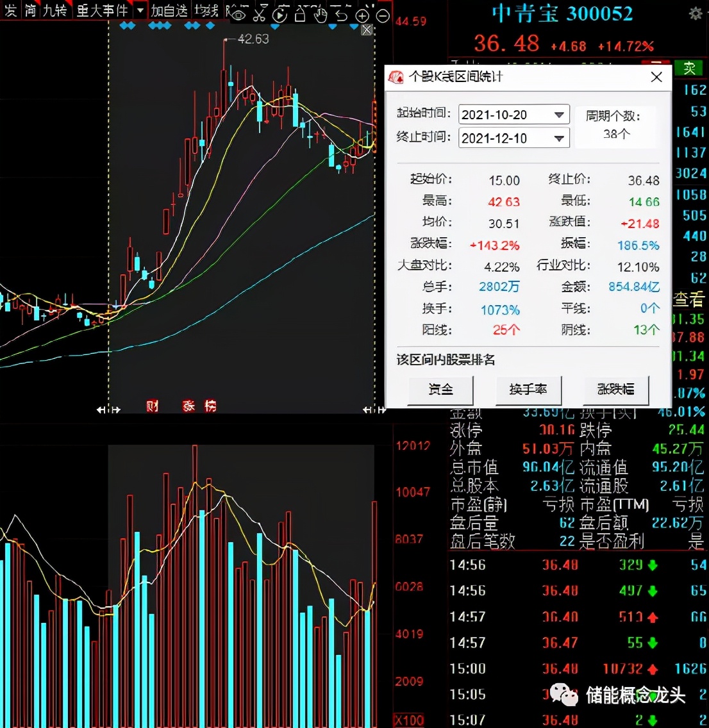Select the 加自选 menu item
This screenshot has width=709, height=728.
(169, 11)
